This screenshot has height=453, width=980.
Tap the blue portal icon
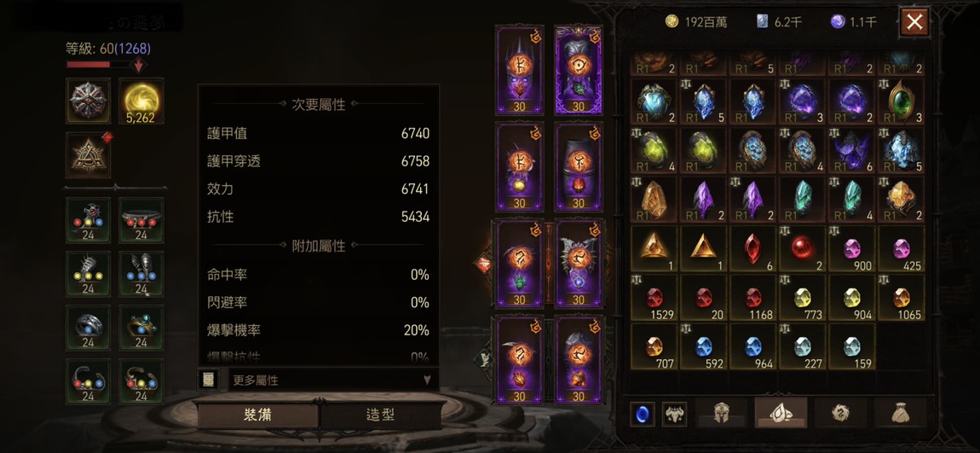[643, 415]
